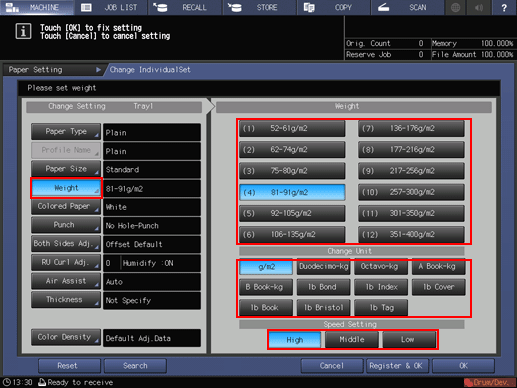Change unit to lb Index

[381, 287]
